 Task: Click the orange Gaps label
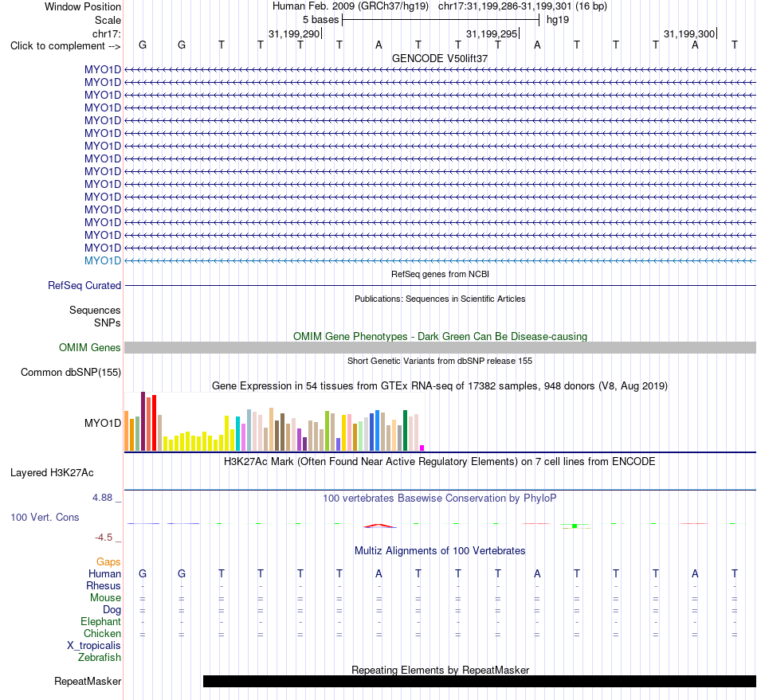click(x=108, y=561)
